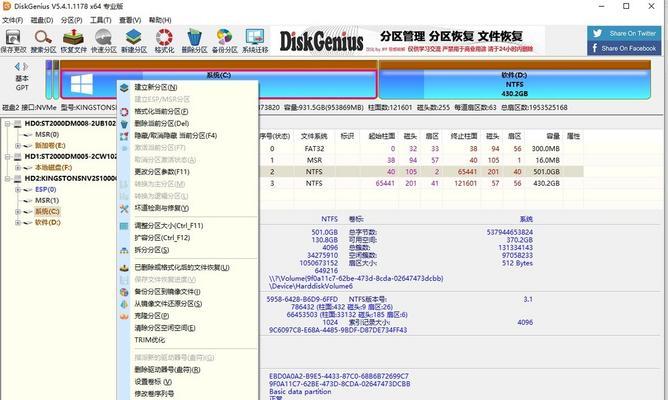The height and width of the screenshot is (400, 668).
Task: Collapse the HD2:KINGSTON disk node
Action: tap(7, 178)
